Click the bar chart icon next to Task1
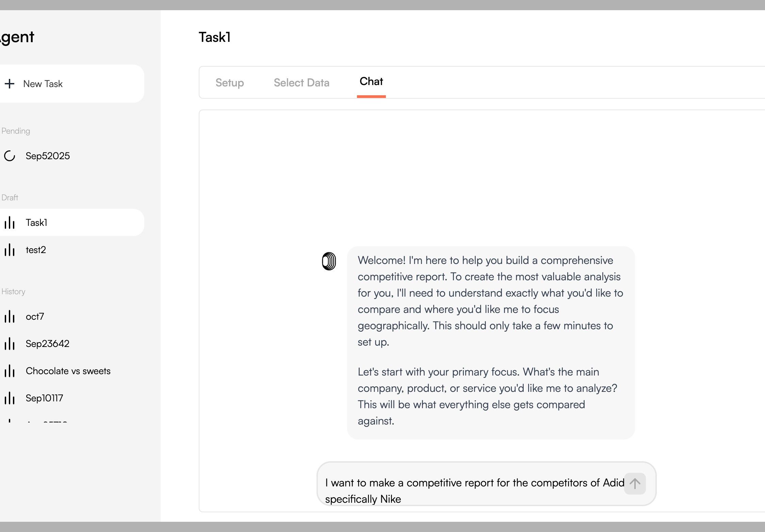The height and width of the screenshot is (532, 765). click(10, 222)
